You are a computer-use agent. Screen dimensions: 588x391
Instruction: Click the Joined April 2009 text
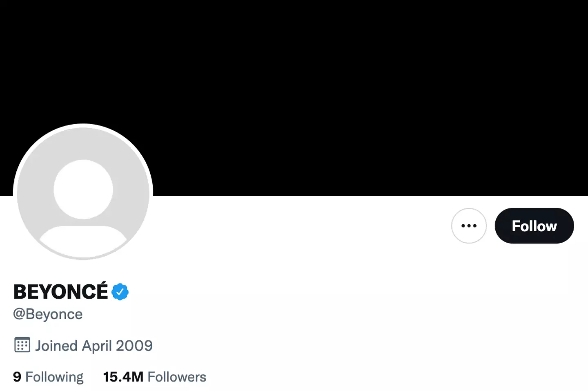(94, 346)
